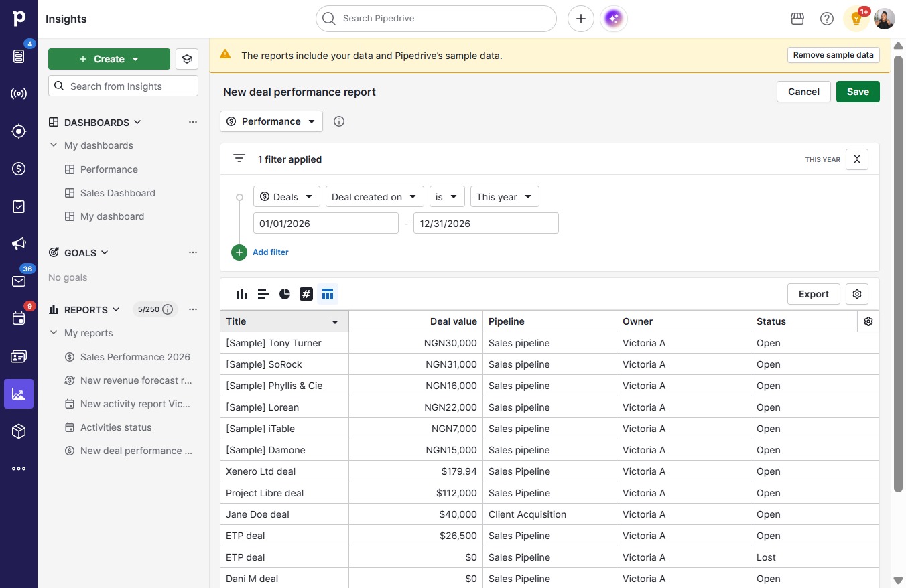Open Dashboards more options menu
The height and width of the screenshot is (588, 906).
click(x=193, y=122)
